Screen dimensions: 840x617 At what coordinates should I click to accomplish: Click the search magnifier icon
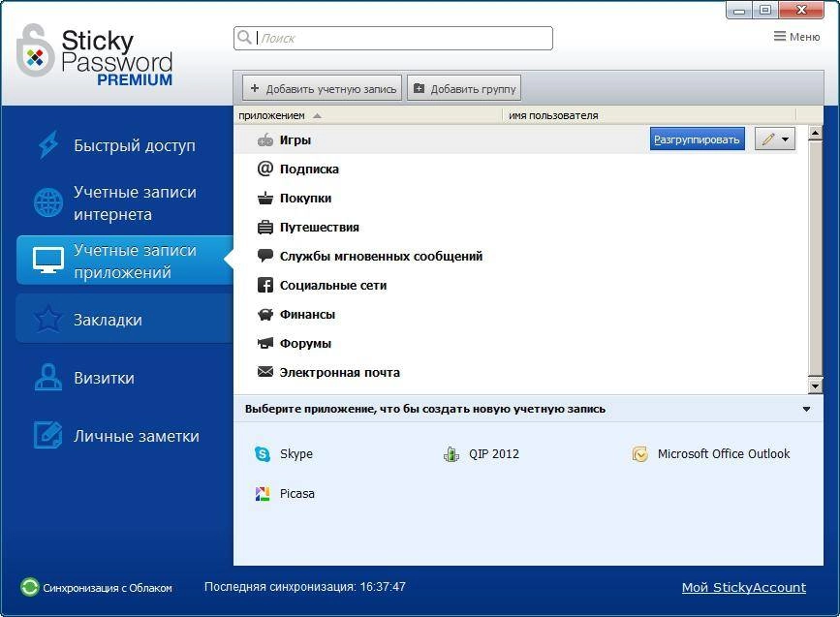click(x=244, y=38)
